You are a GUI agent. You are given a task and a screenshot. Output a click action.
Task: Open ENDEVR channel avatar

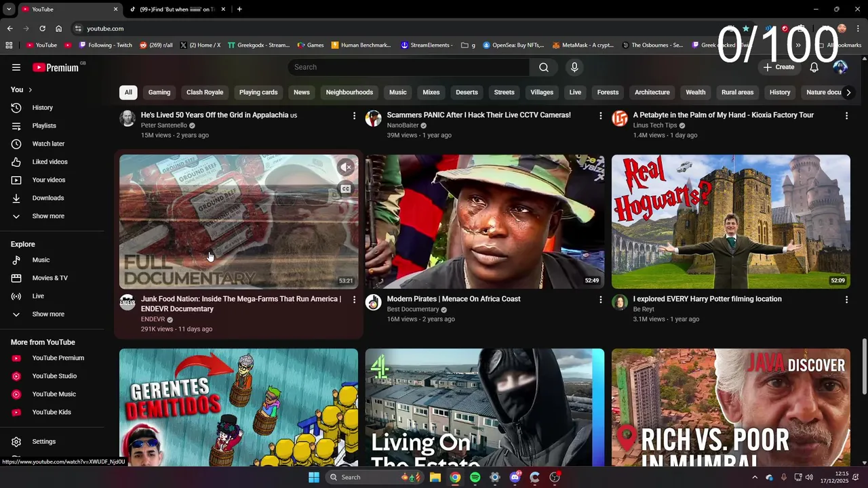pyautogui.click(x=127, y=302)
